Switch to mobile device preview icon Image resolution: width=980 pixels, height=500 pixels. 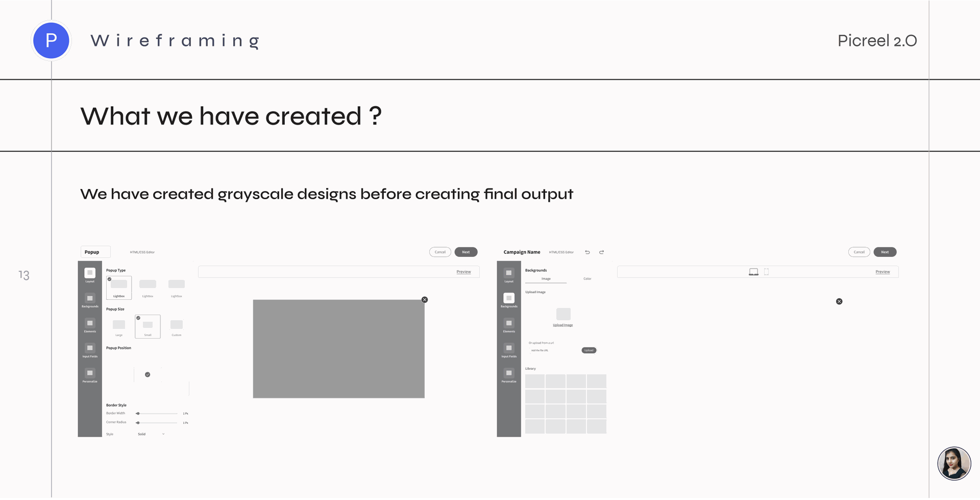click(x=766, y=272)
